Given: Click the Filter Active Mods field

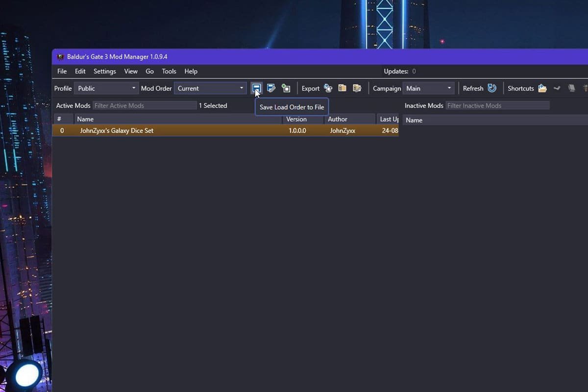Looking at the screenshot, I should point(145,105).
